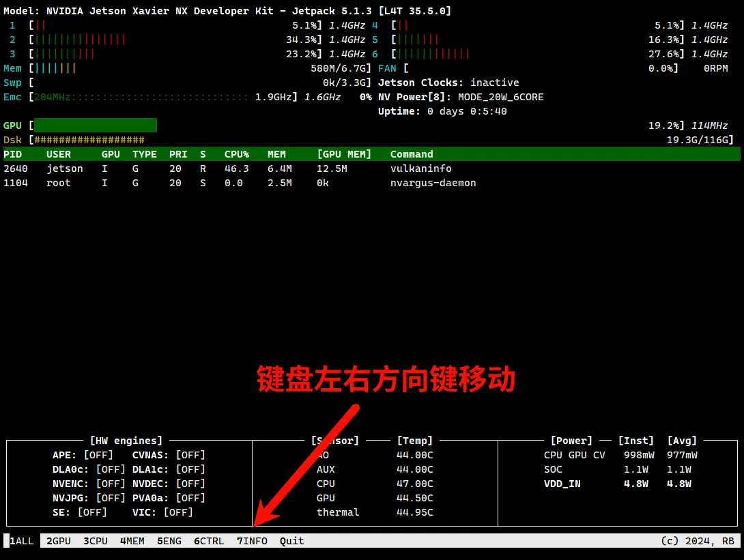
Task: Click the CVNAS [OFF] engine status
Action: click(x=169, y=455)
